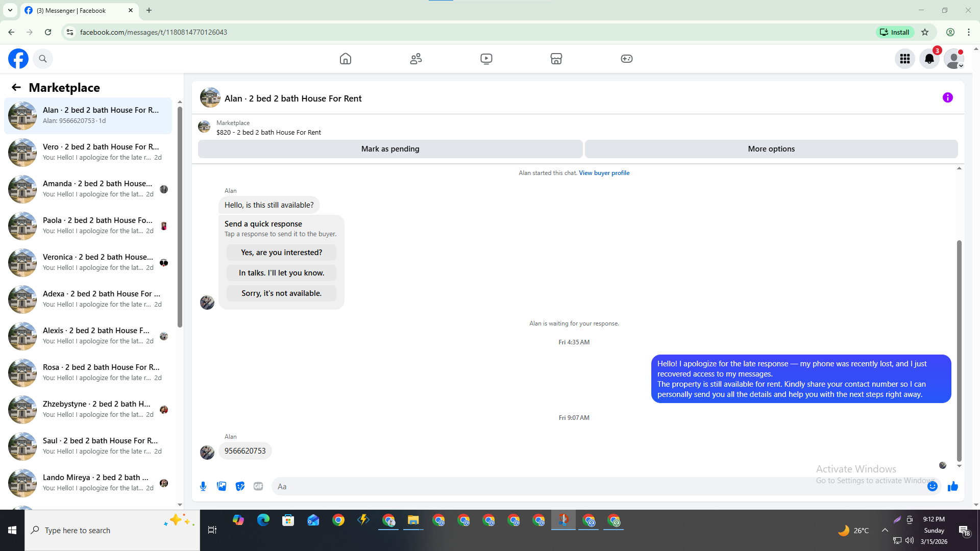The width and height of the screenshot is (980, 551).
Task: Open Chrome's three-dot menu
Action: pos(969,32)
